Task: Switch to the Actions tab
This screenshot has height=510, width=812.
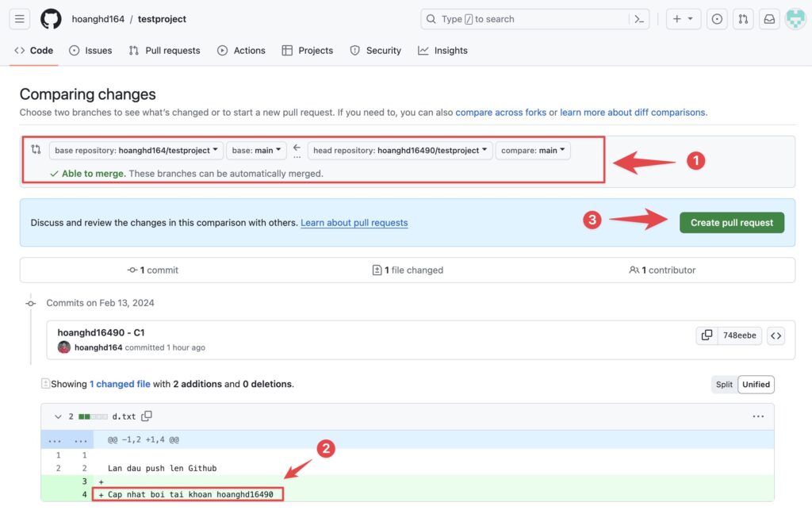Action: coord(241,50)
